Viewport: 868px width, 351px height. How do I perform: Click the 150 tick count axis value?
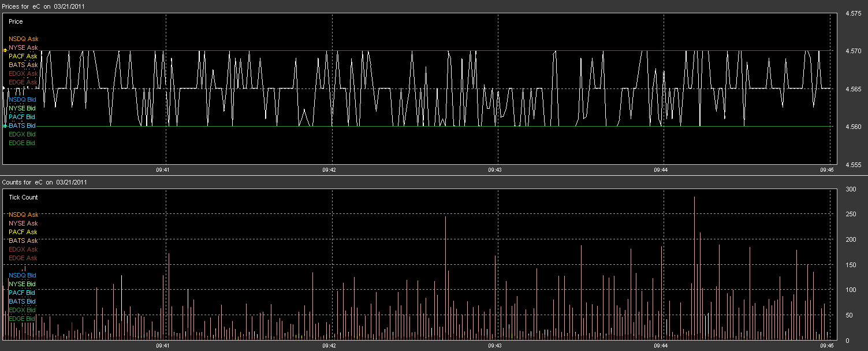[851, 265]
